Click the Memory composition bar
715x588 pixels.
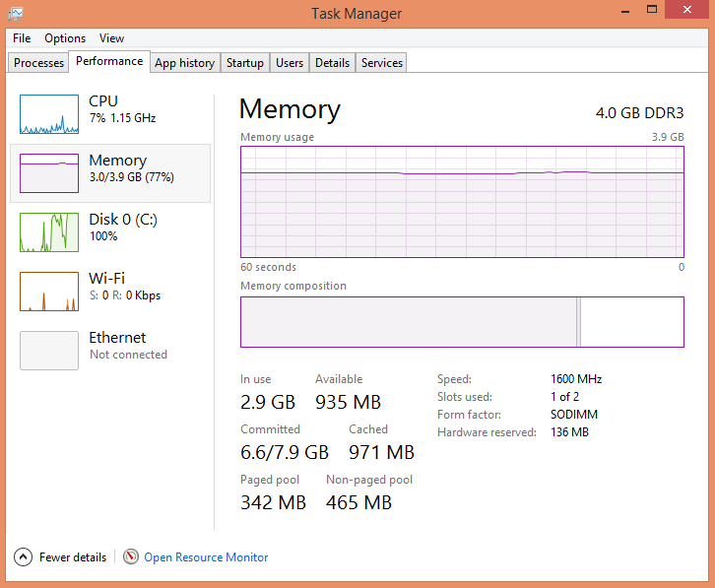[x=461, y=322]
